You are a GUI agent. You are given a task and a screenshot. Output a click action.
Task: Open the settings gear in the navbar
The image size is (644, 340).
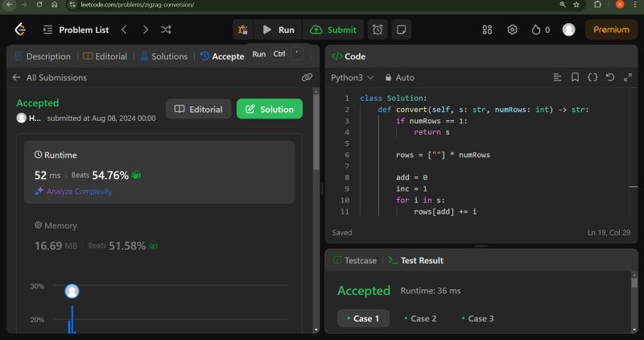click(512, 30)
